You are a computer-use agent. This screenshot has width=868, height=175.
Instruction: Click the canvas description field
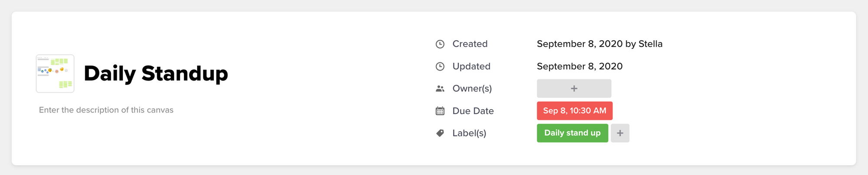click(x=106, y=110)
